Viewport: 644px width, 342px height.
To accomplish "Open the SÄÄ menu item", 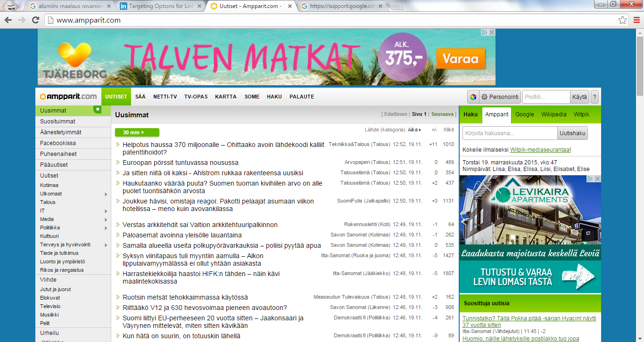I will 140,97.
